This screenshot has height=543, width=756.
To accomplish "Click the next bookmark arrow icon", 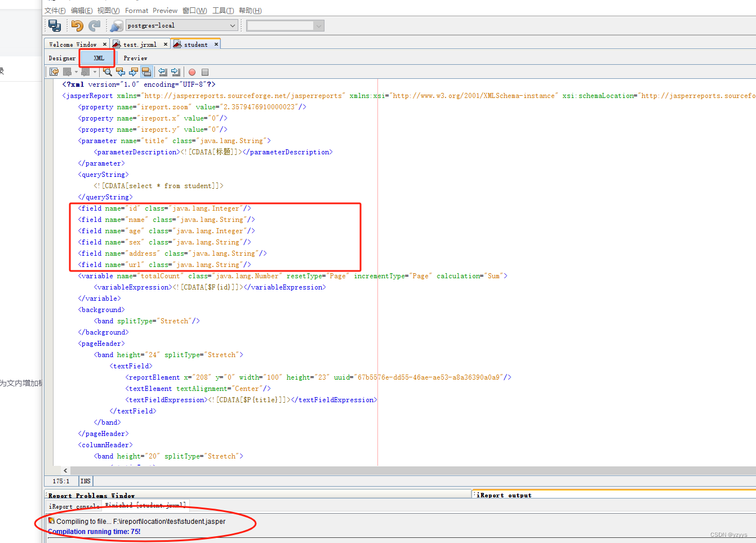I will click(x=133, y=72).
